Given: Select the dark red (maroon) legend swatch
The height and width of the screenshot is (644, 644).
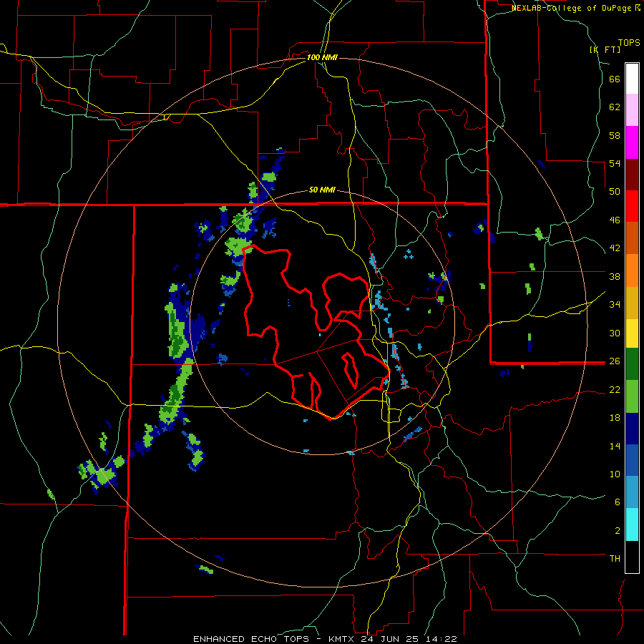Looking at the screenshot, I should pos(632,175).
